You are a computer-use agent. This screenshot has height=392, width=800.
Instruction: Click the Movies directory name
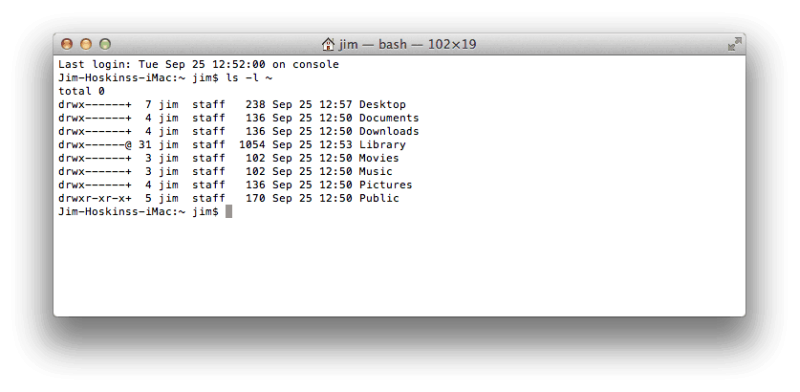tap(379, 158)
